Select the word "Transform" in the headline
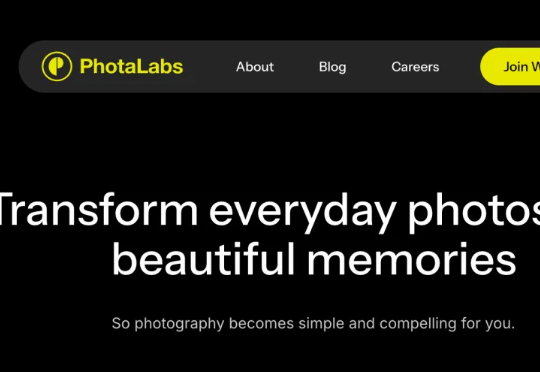 (x=99, y=209)
